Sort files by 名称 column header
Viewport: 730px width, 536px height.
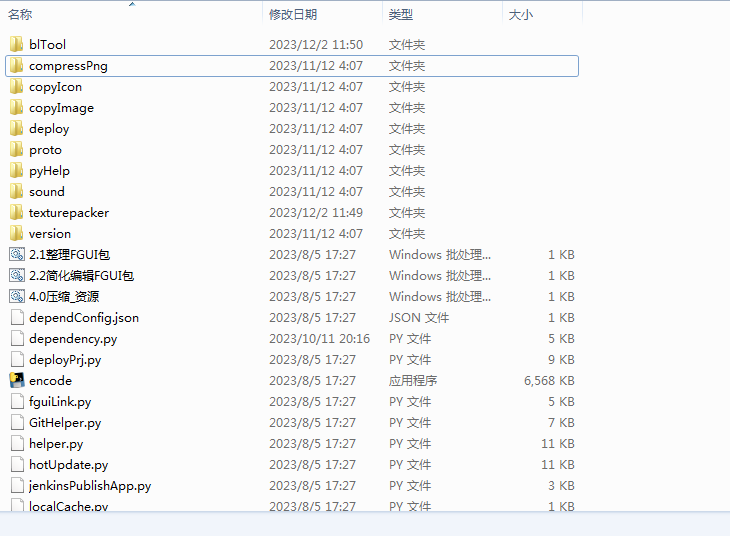[20, 15]
